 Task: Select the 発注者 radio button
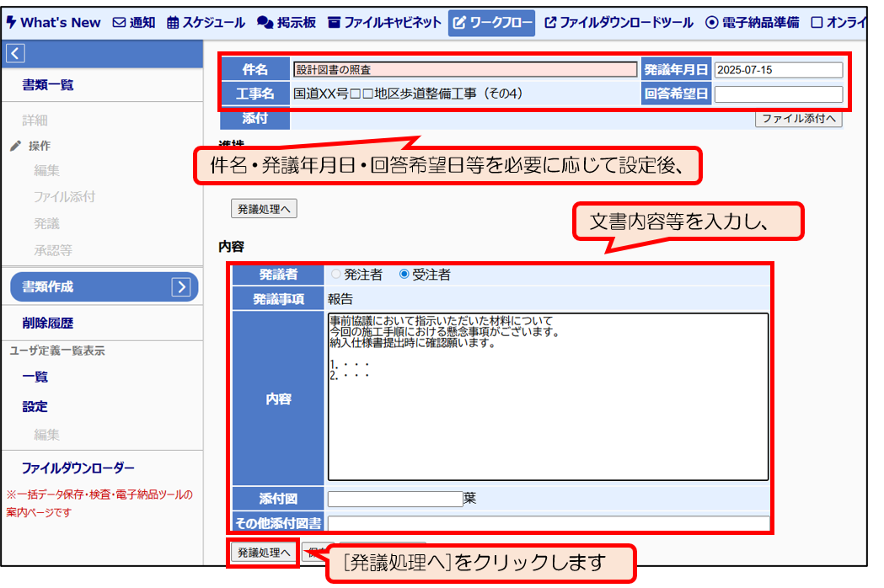(336, 274)
